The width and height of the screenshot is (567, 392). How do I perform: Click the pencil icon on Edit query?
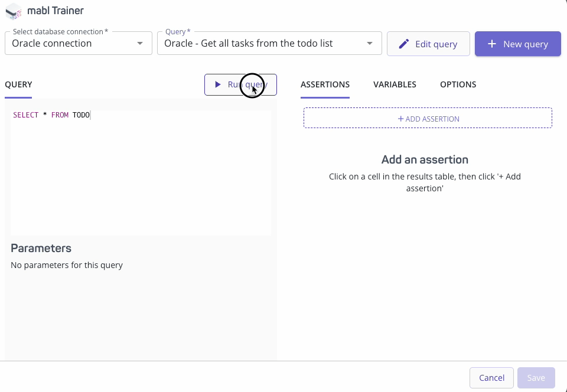404,44
